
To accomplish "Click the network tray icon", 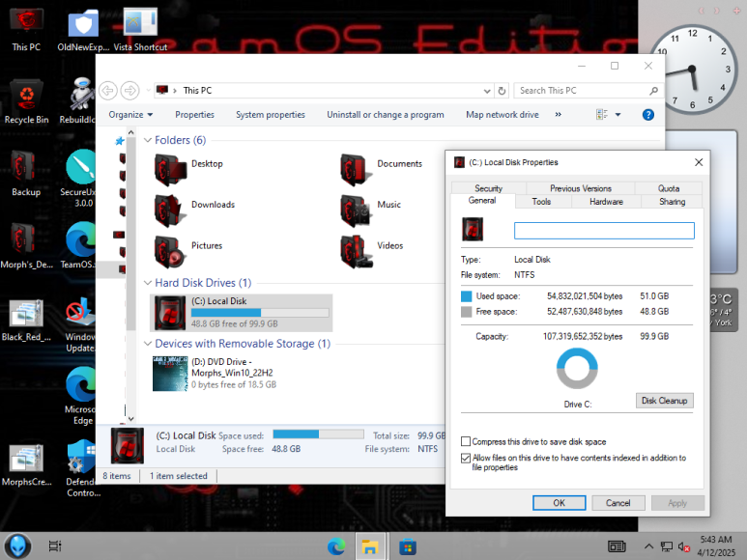I will pyautogui.click(x=667, y=546).
